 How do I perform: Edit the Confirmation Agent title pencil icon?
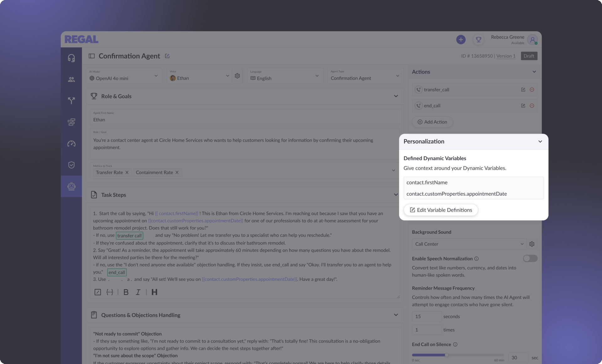(x=167, y=56)
